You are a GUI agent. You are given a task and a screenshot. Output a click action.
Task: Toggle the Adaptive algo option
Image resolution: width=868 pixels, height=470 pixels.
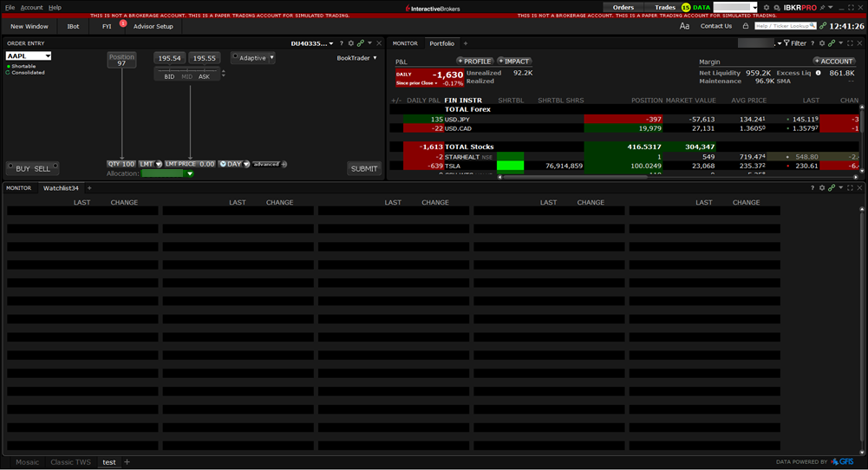[x=235, y=56]
